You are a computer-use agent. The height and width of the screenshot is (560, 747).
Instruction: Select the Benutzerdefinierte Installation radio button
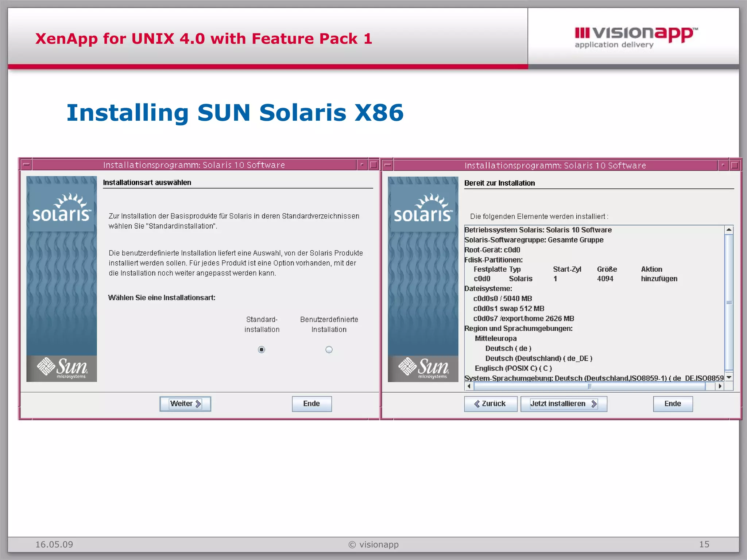(329, 350)
